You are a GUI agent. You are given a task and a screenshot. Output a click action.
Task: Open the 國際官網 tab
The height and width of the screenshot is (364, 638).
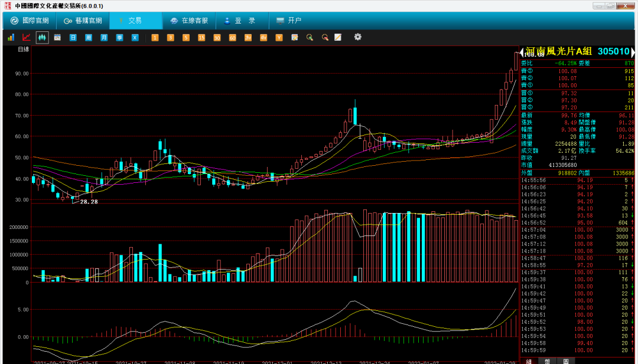[30, 21]
